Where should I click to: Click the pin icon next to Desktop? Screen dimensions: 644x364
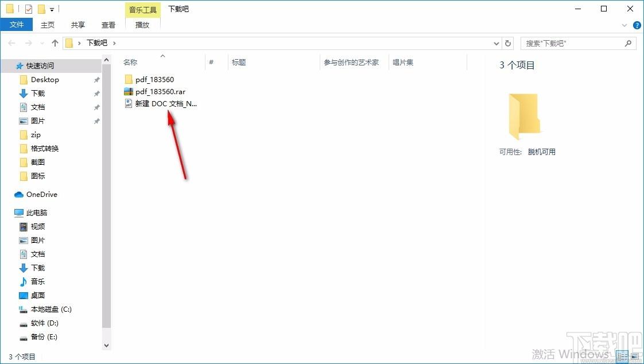coord(96,80)
